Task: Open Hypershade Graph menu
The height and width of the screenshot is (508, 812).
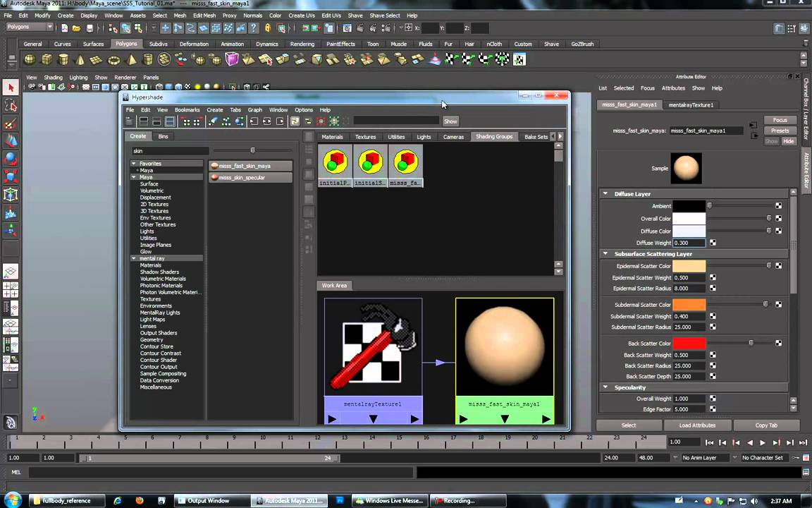Action: (x=254, y=110)
